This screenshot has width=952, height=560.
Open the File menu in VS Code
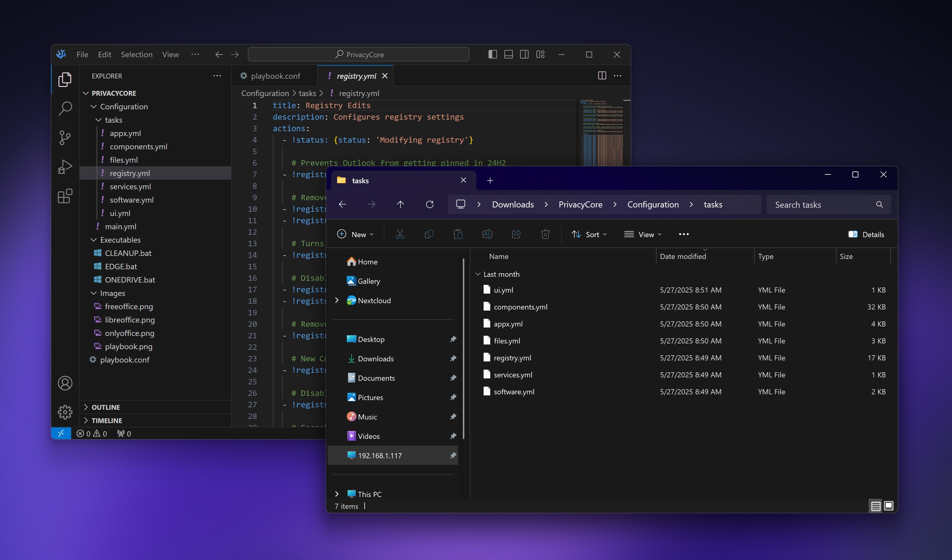point(82,55)
